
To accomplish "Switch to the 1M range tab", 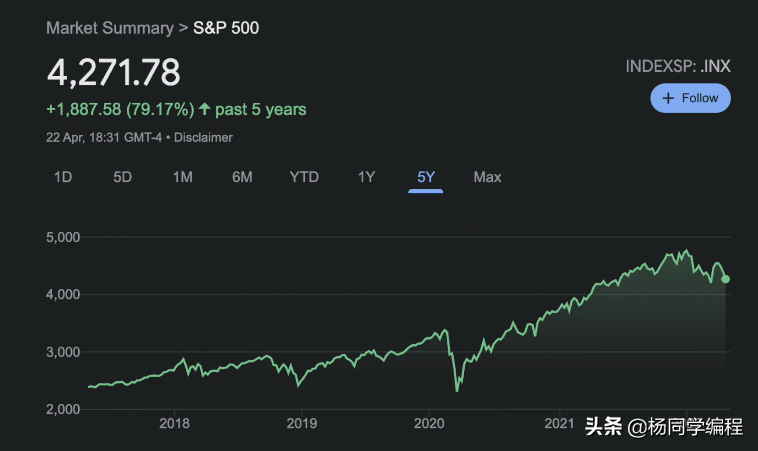I will pos(182,177).
